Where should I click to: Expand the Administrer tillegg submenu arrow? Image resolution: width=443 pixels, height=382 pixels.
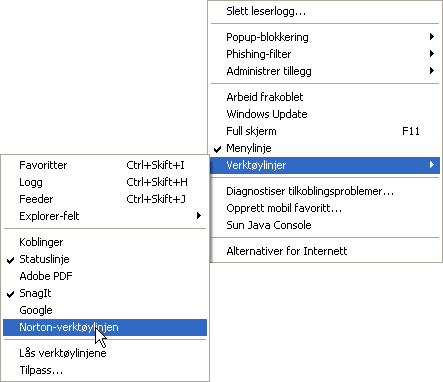pyautogui.click(x=432, y=71)
